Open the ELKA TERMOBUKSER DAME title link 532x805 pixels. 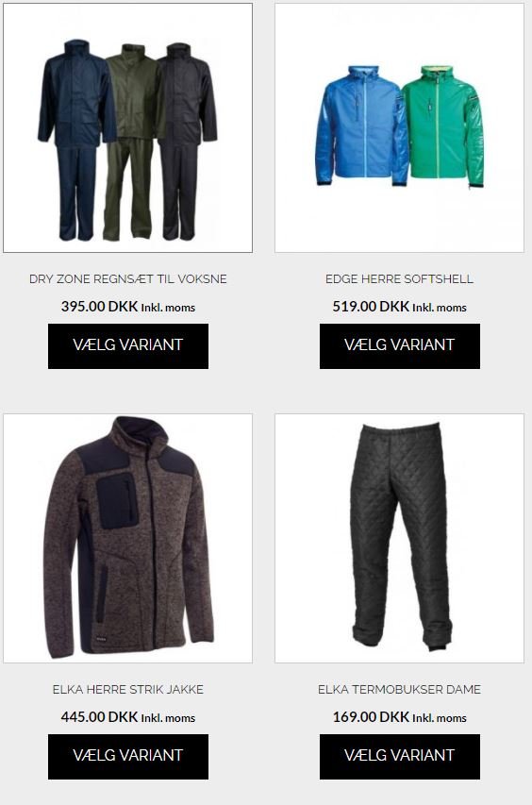[x=399, y=689]
